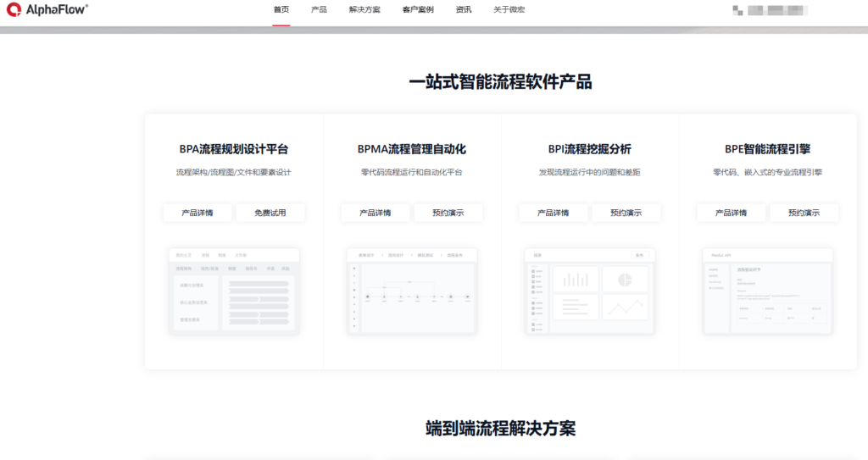Click 免费试用 under BPA流程规划设计平台

click(270, 213)
